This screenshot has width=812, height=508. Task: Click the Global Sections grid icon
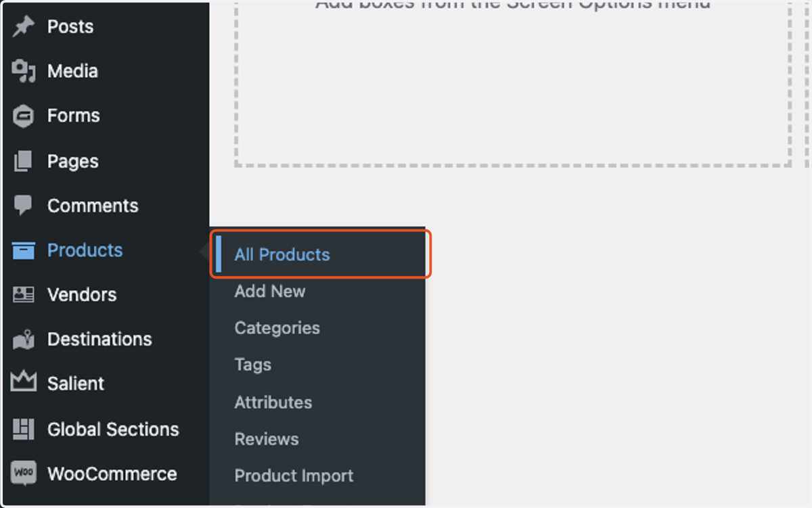click(x=24, y=429)
